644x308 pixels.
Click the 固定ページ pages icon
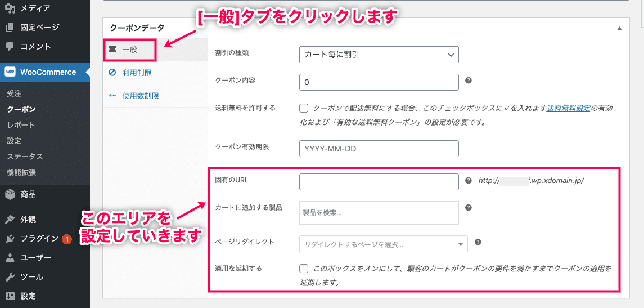10,28
